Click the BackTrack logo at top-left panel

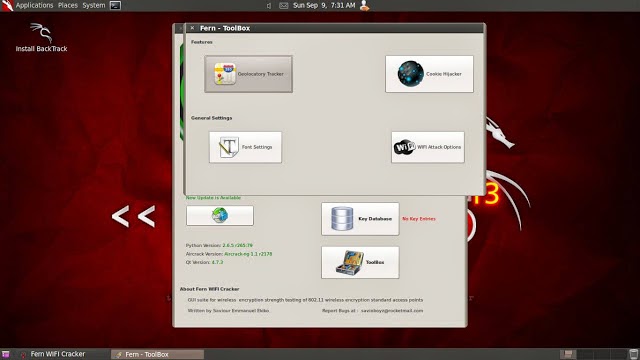pos(7,5)
